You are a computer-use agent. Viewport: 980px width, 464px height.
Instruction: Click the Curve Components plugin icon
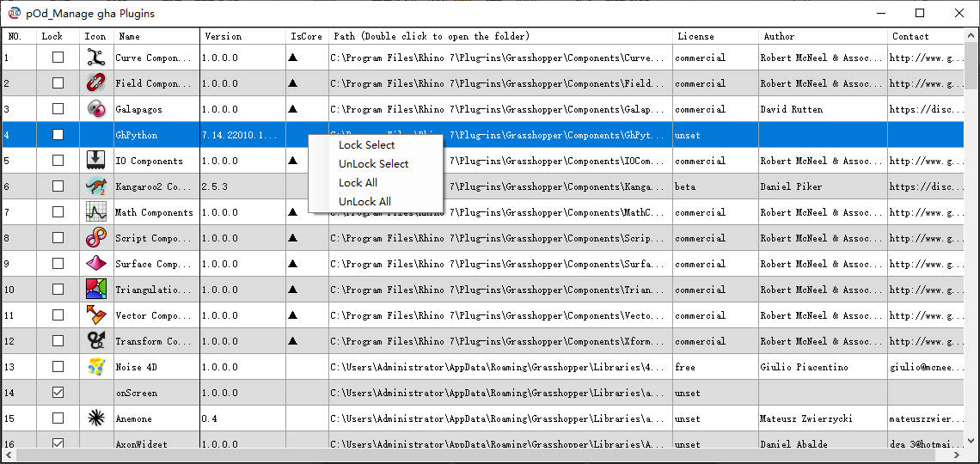tap(95, 58)
